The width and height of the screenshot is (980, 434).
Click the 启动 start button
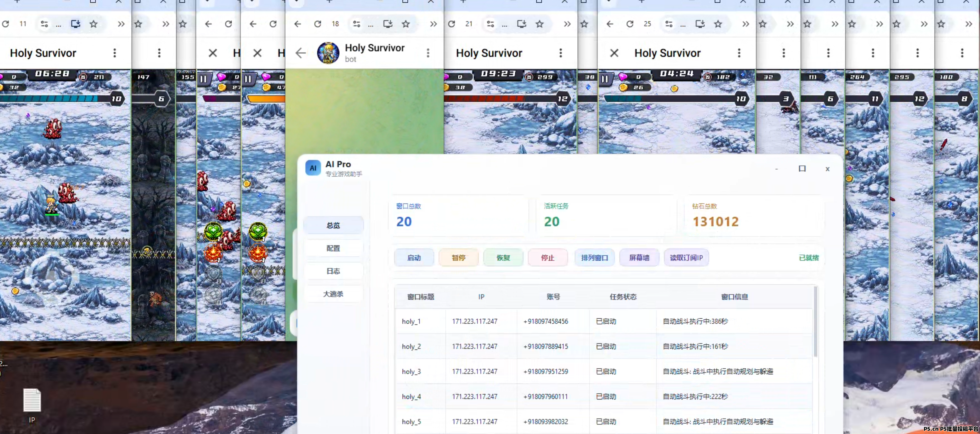click(x=413, y=258)
